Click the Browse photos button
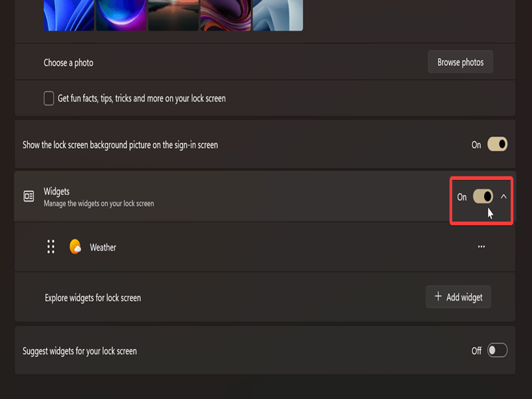This screenshot has width=532, height=399. [x=460, y=63]
